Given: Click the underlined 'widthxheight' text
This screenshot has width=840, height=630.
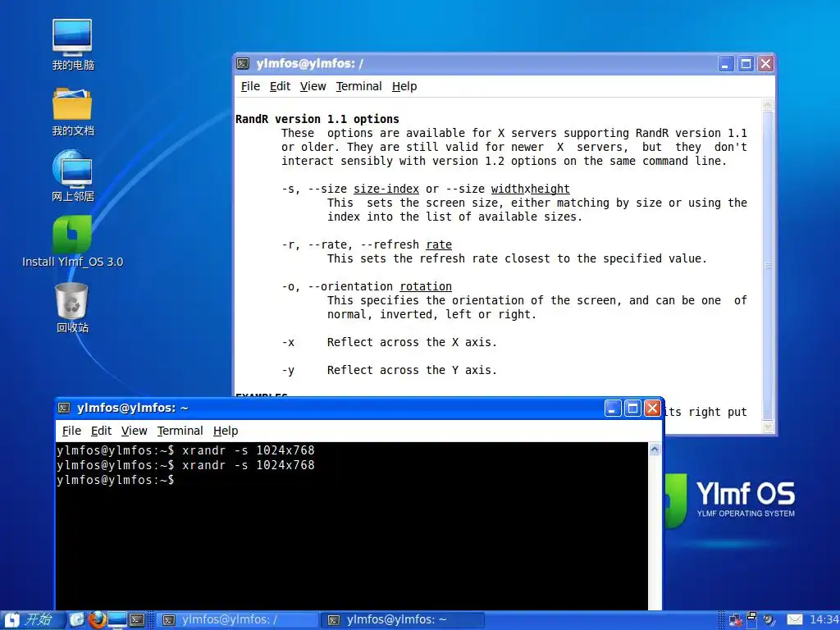Looking at the screenshot, I should [531, 189].
